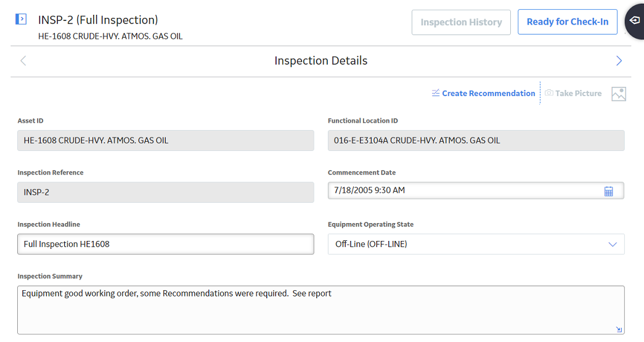This screenshot has height=342, width=644.
Task: Click the Take Picture camera icon
Action: tap(548, 93)
